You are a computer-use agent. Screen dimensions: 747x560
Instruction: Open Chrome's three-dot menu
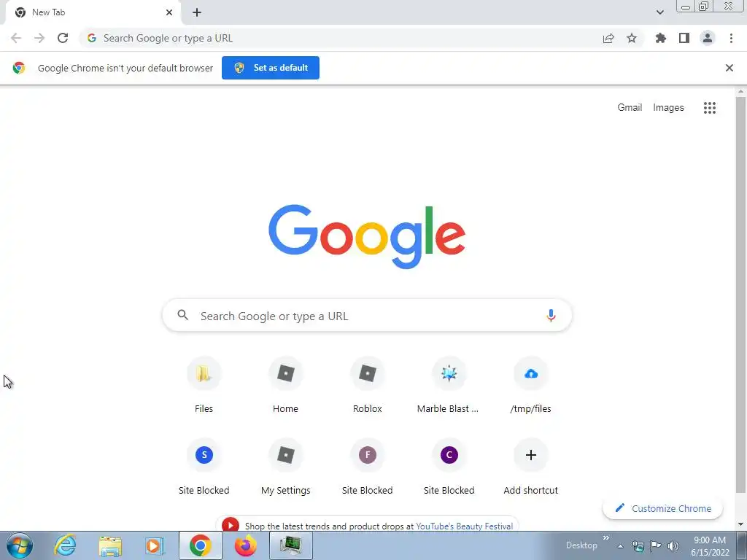coord(731,38)
